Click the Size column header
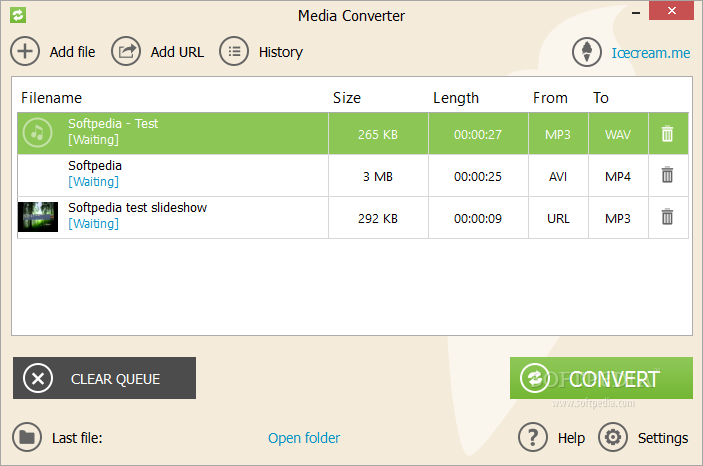 point(347,98)
